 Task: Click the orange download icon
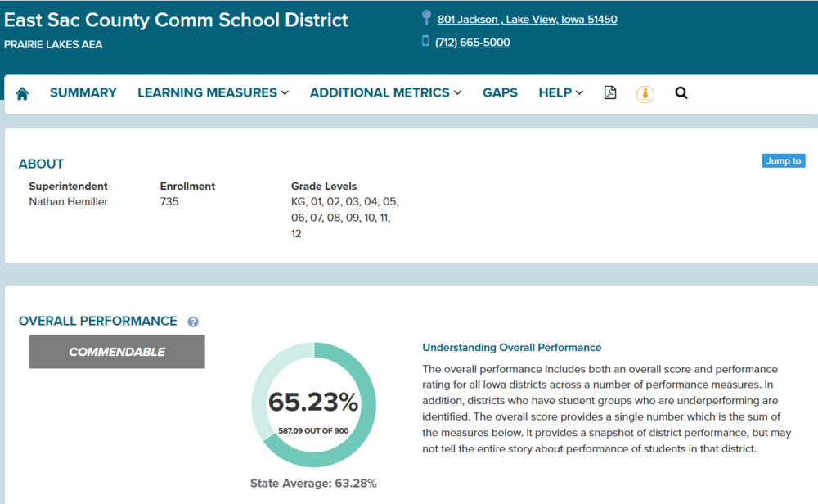coord(645,94)
